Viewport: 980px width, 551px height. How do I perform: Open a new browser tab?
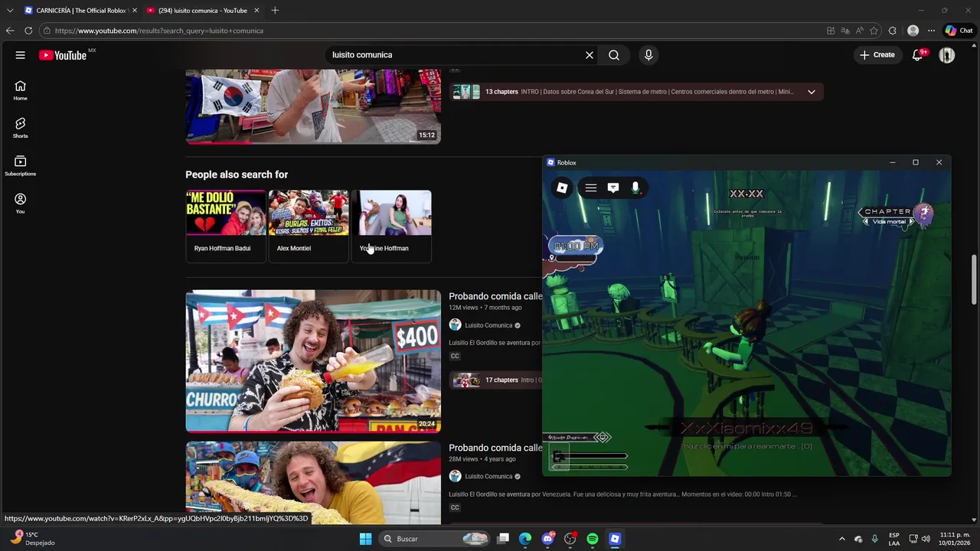pyautogui.click(x=275, y=11)
